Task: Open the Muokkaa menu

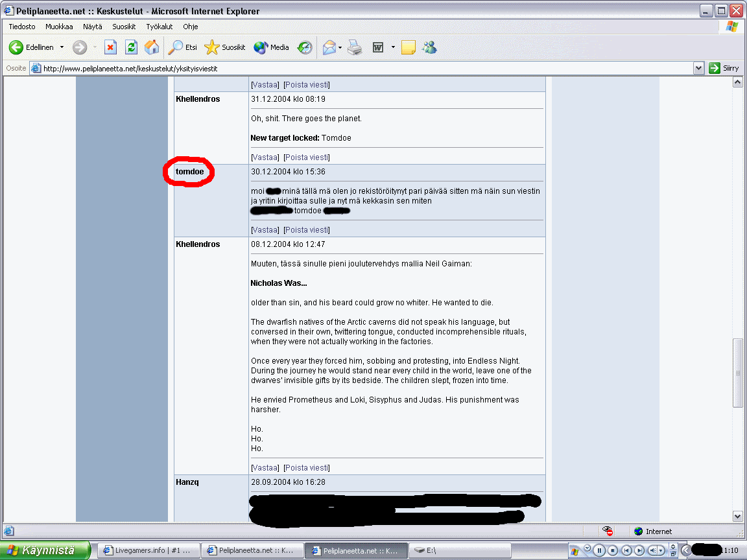Action: pyautogui.click(x=59, y=27)
